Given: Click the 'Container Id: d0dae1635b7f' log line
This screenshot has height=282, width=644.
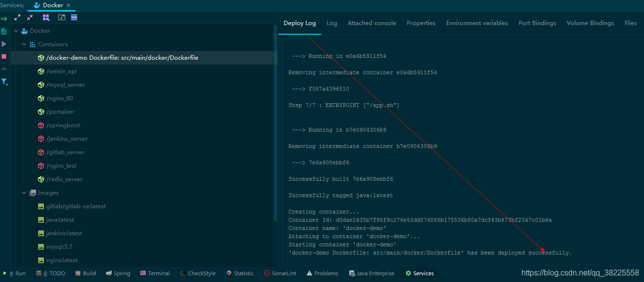Looking at the screenshot, I should click(x=420, y=220).
